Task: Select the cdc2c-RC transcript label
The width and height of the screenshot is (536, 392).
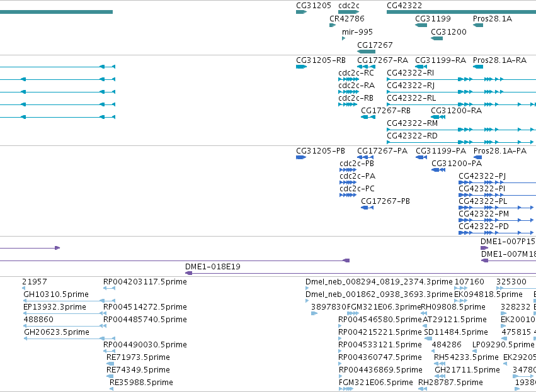Action: click(x=356, y=73)
